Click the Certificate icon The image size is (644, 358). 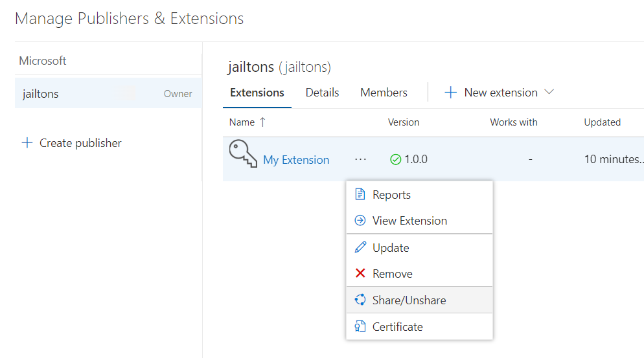[360, 326]
